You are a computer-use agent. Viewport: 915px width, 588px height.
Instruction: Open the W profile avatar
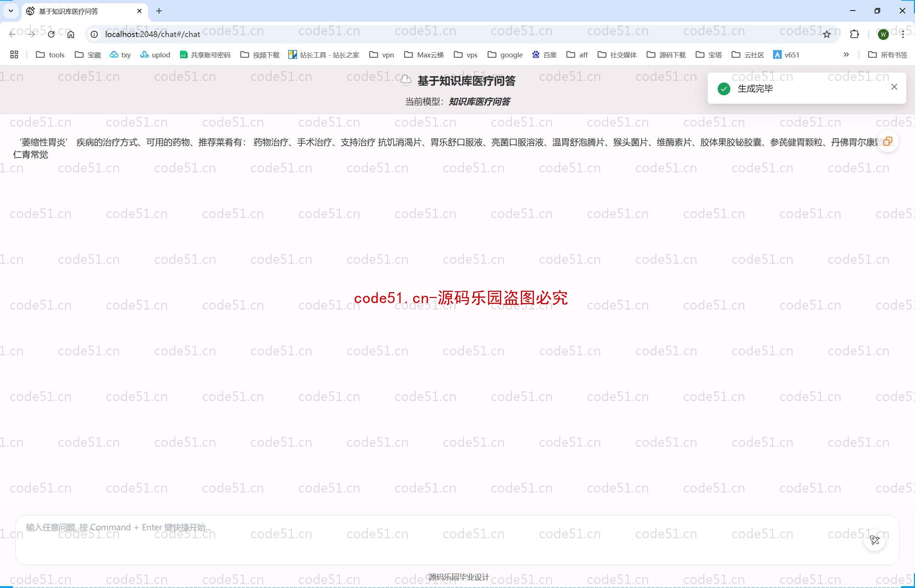pyautogui.click(x=883, y=34)
